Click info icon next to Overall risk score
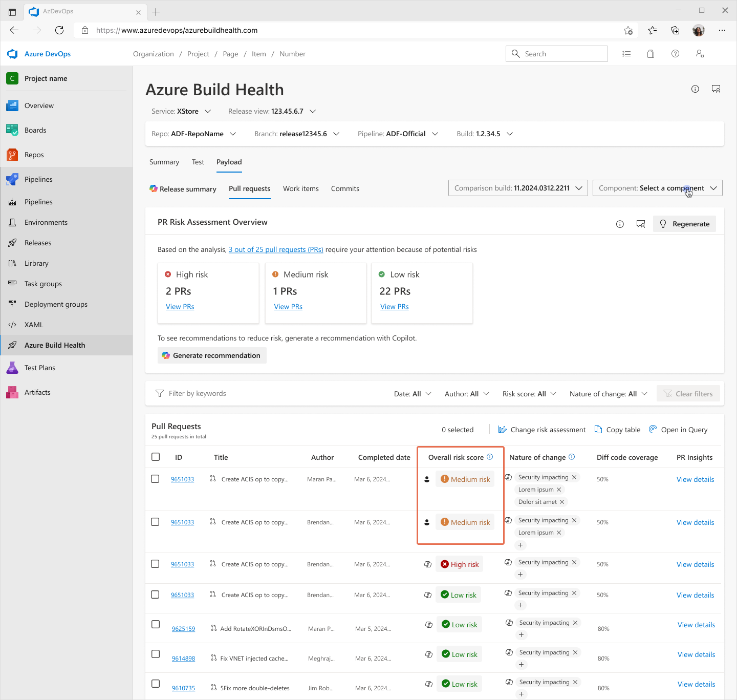Viewport: 737px width, 700px height. [x=490, y=457]
